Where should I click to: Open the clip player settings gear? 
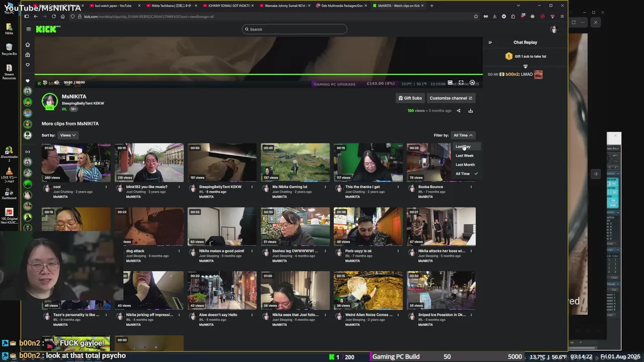(x=472, y=82)
